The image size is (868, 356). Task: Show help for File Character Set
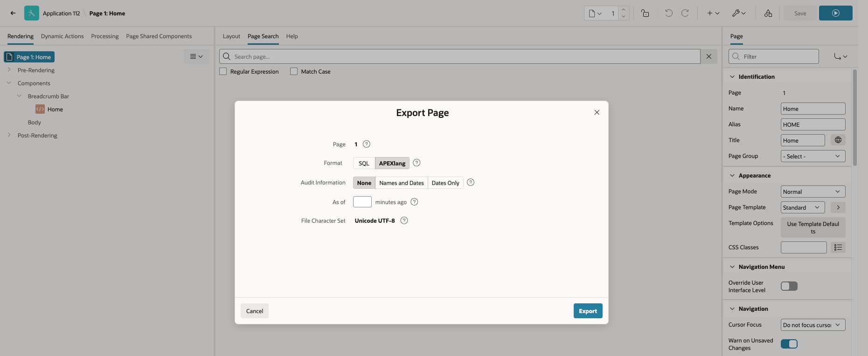[x=404, y=220]
